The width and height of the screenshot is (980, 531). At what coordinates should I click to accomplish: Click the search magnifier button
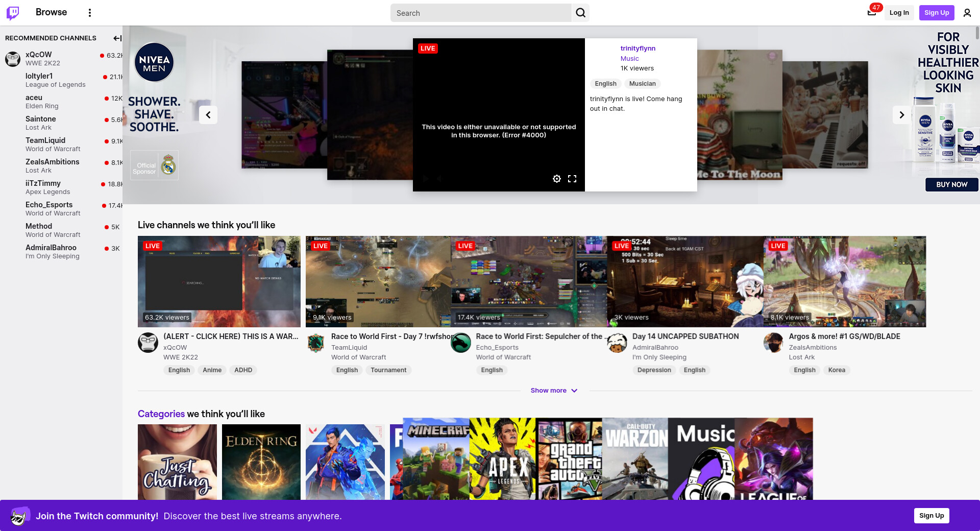(x=580, y=13)
